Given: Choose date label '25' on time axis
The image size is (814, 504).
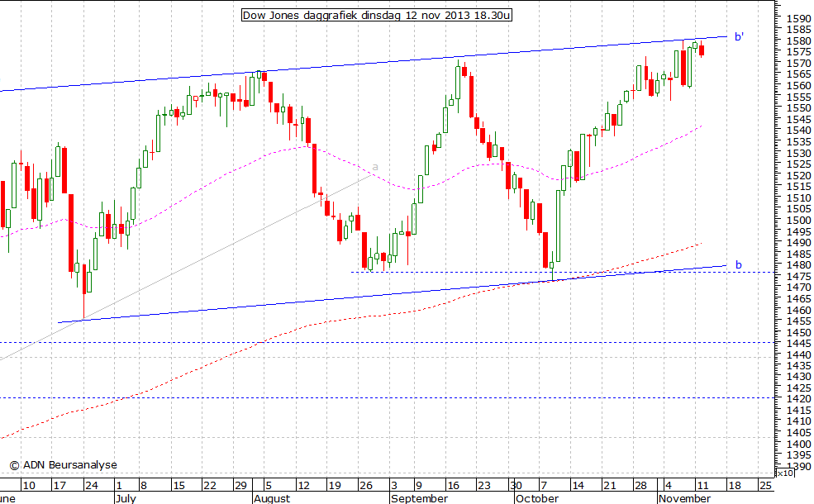Looking at the screenshot, I should click(765, 485).
